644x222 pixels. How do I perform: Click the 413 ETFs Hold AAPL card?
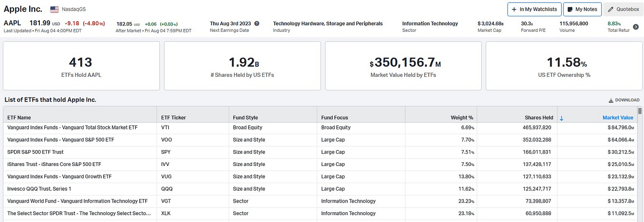point(81,66)
